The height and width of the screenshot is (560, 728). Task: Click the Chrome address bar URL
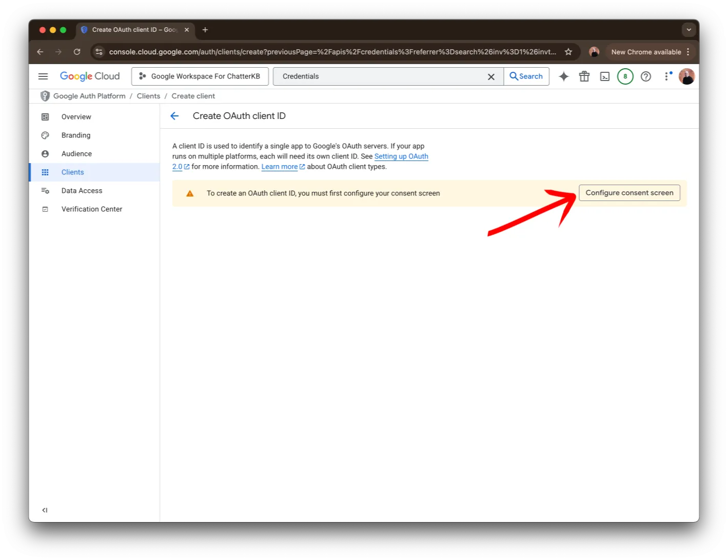coord(332,52)
